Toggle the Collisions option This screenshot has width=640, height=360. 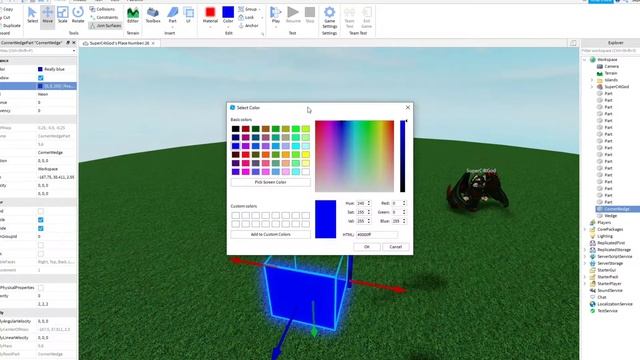(102, 9)
